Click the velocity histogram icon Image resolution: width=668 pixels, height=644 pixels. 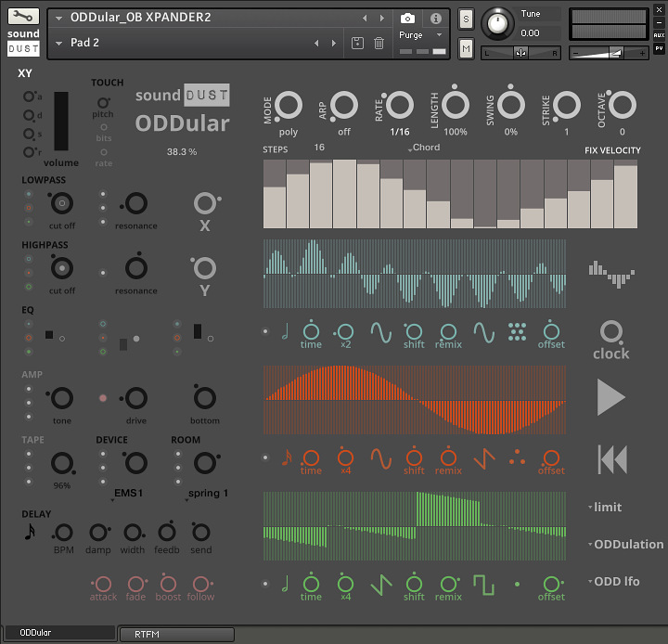point(611,274)
